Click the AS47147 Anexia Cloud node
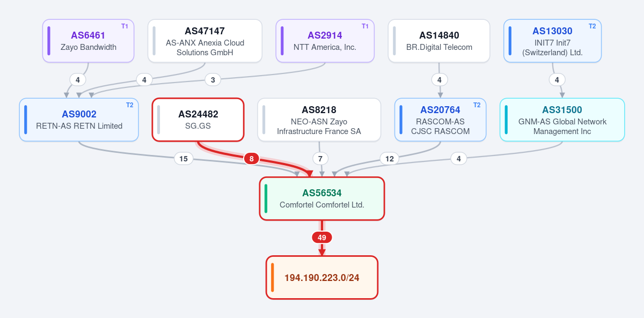The image size is (644, 318). 205,41
